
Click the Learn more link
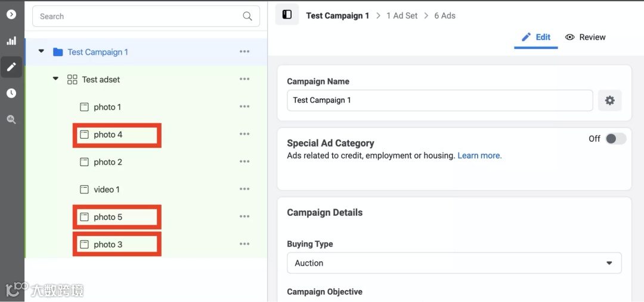[x=479, y=155]
